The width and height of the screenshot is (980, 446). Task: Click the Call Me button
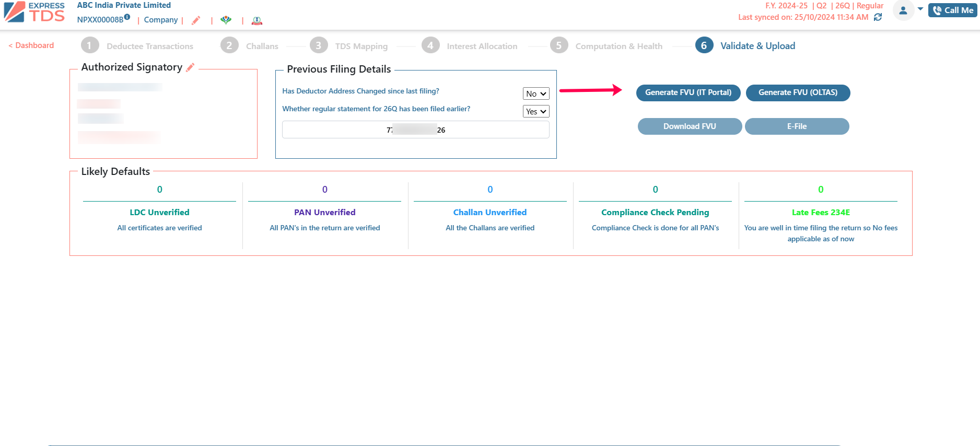click(x=952, y=10)
